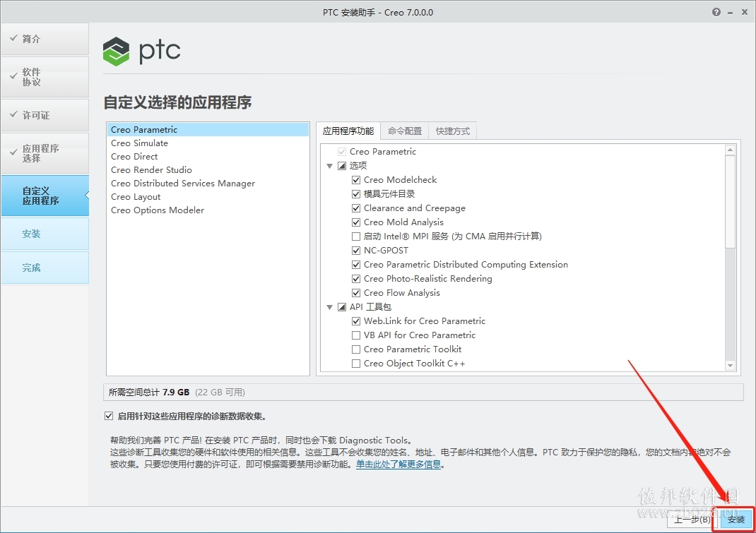Image resolution: width=756 pixels, height=533 pixels.
Task: Uncheck Clearance and Creepage option
Action: [356, 208]
